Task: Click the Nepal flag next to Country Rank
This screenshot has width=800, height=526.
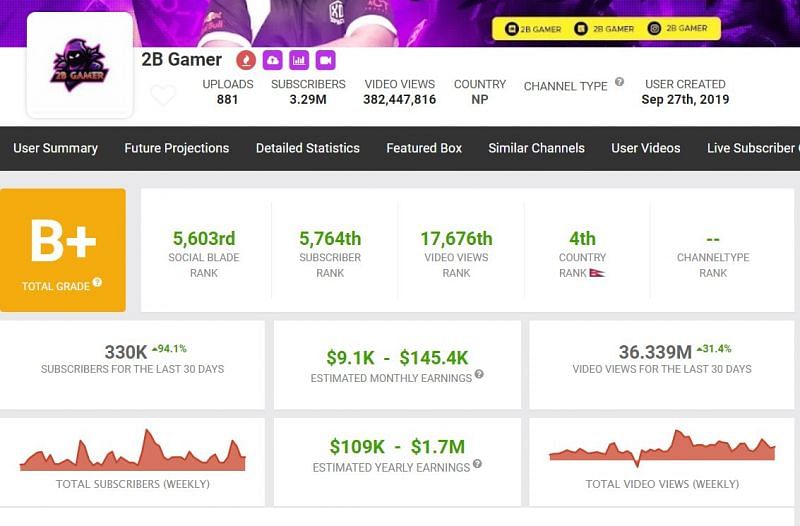Action: pos(597,273)
